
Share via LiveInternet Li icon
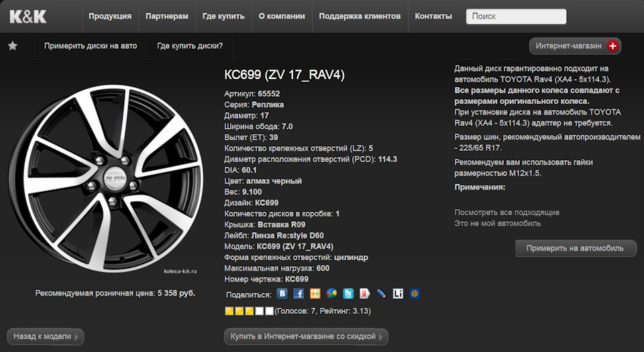pos(398,294)
